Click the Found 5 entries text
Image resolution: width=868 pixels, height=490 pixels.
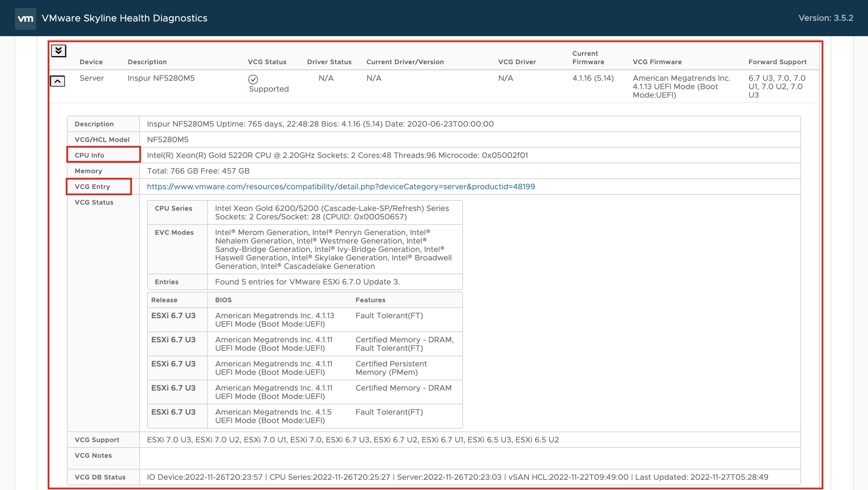coord(307,282)
